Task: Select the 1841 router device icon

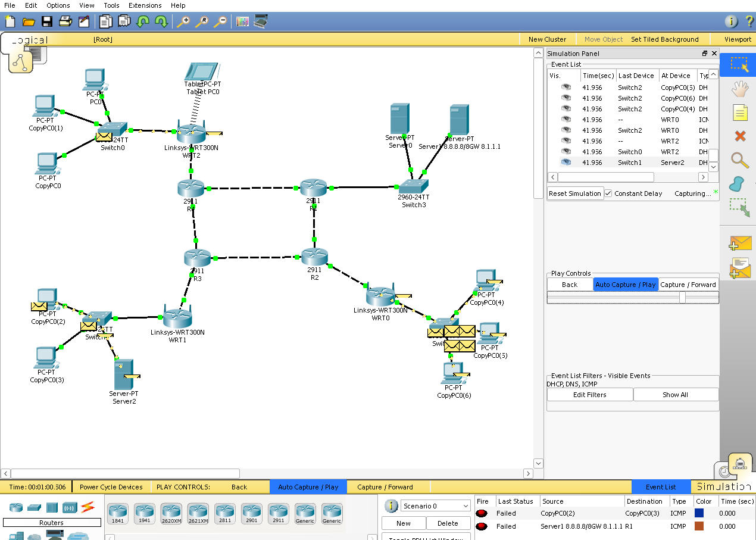Action: tap(117, 513)
